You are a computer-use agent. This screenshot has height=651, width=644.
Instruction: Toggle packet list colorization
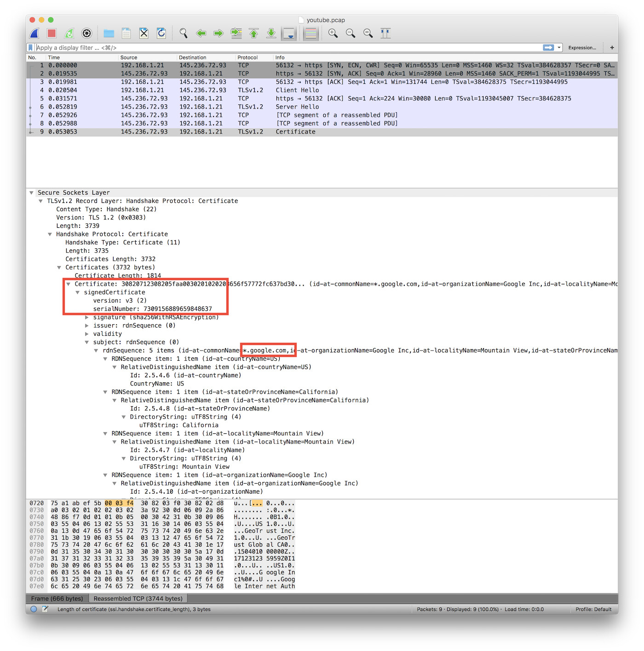click(x=311, y=33)
